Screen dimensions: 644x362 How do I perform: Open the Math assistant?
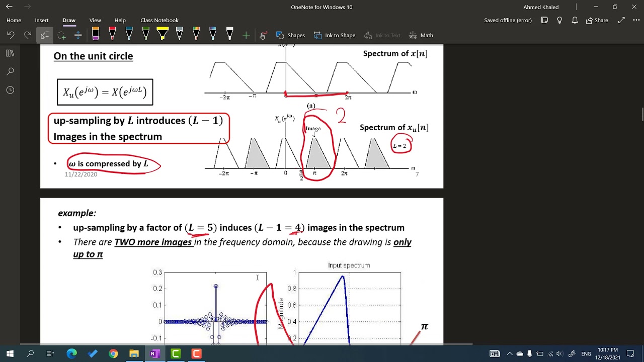[x=421, y=35]
